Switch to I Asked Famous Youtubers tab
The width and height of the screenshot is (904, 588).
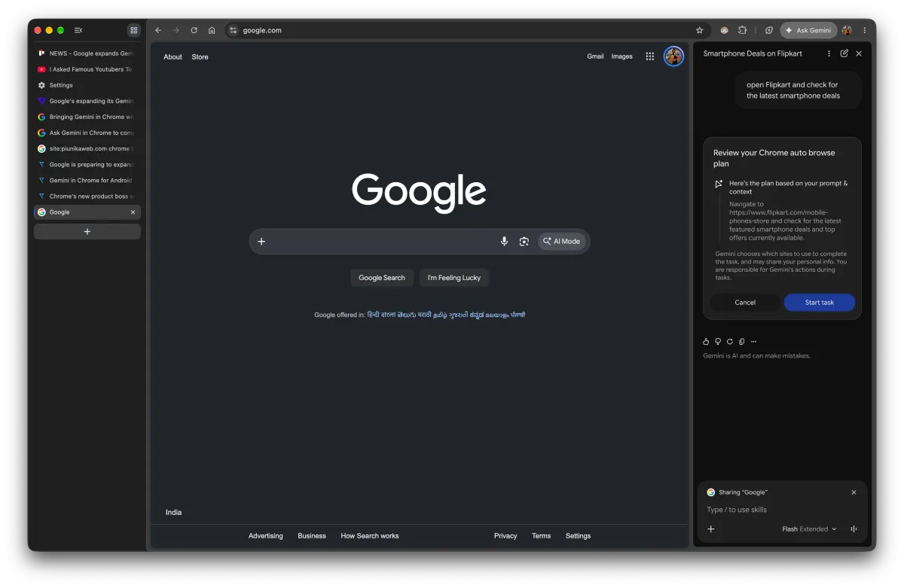87,69
